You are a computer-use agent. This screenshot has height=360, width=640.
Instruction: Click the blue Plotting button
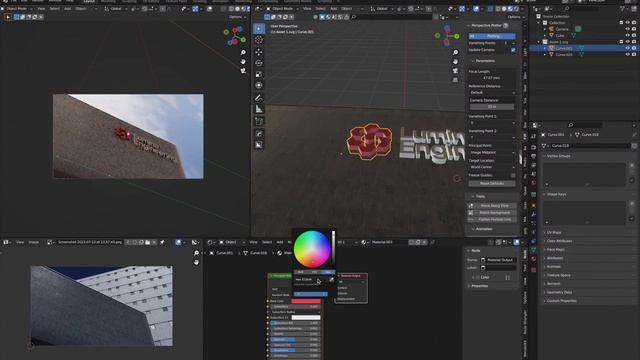pos(492,36)
